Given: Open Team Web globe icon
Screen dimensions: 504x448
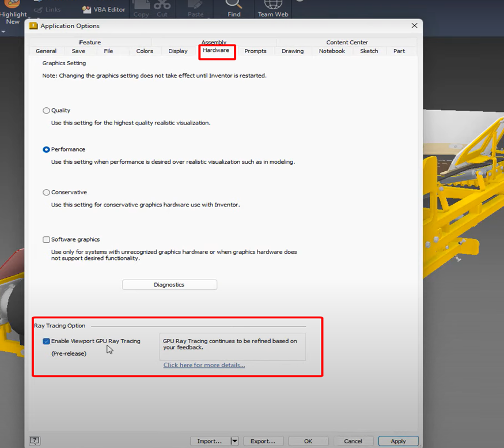Looking at the screenshot, I should 273,9.
